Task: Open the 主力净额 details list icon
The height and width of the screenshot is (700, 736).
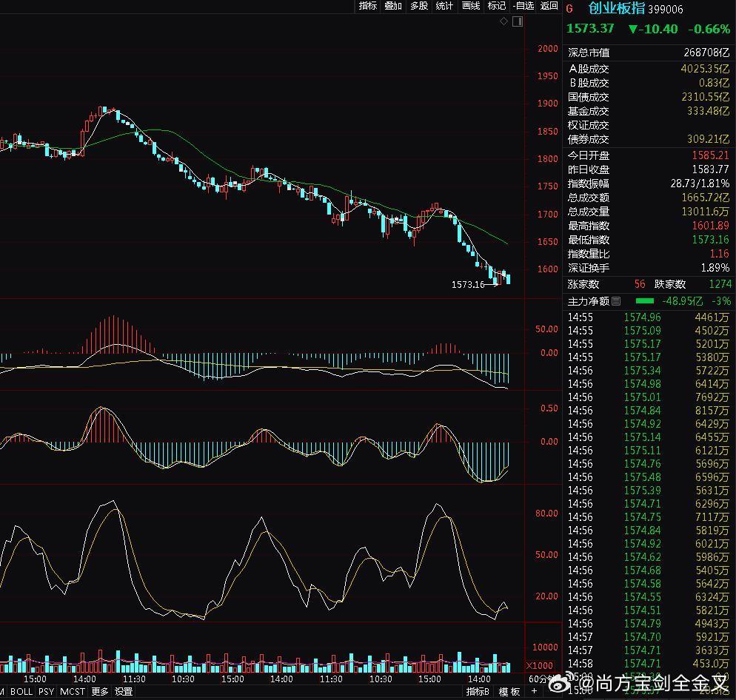Action: point(615,301)
